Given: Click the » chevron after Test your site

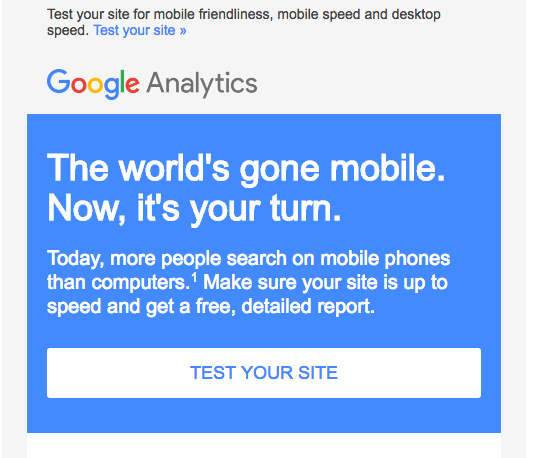Looking at the screenshot, I should coord(183,31).
